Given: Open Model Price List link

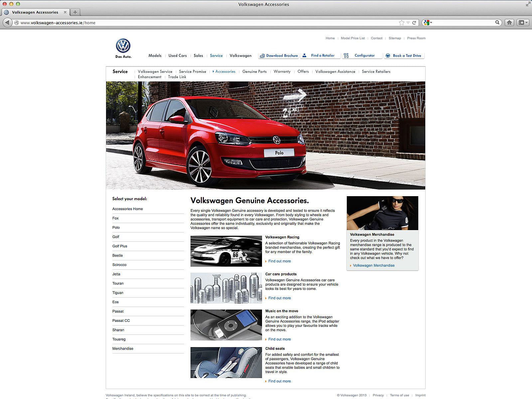Looking at the screenshot, I should pyautogui.click(x=353, y=38).
